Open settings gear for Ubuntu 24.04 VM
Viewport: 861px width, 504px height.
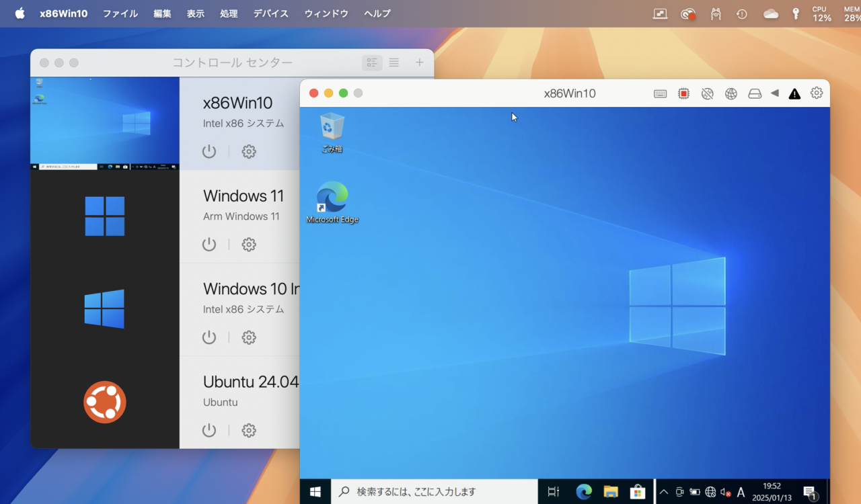coord(249,430)
